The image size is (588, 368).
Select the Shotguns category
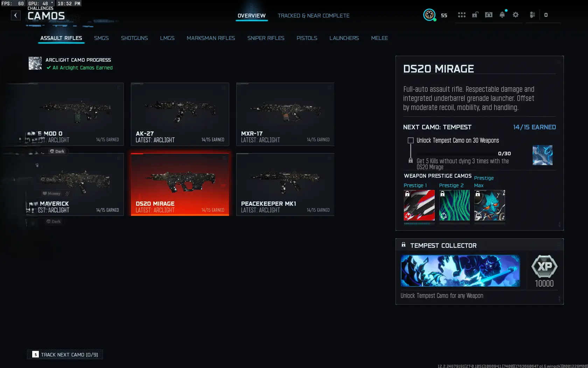coord(134,38)
